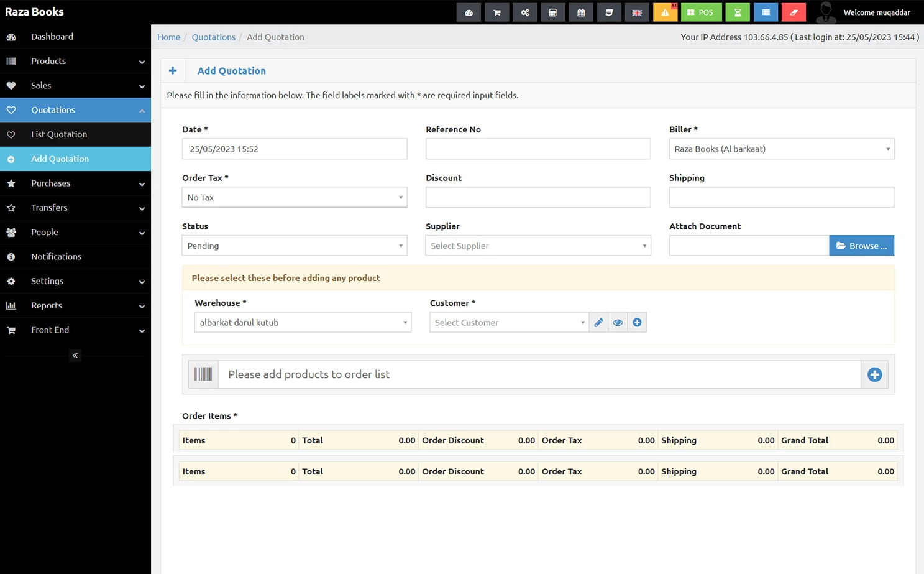
Task: Open the calculator from the top toolbar
Action: 552,12
